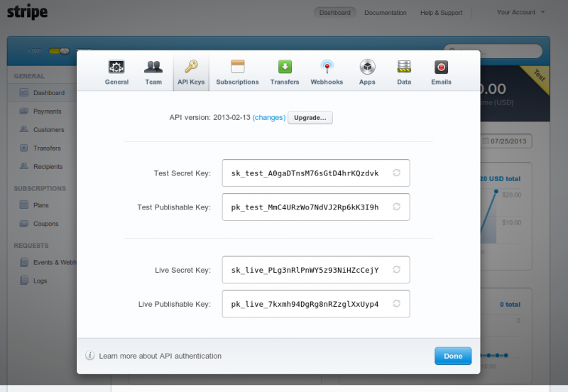Open the Data storage icon
568x392 pixels.
coord(404,67)
